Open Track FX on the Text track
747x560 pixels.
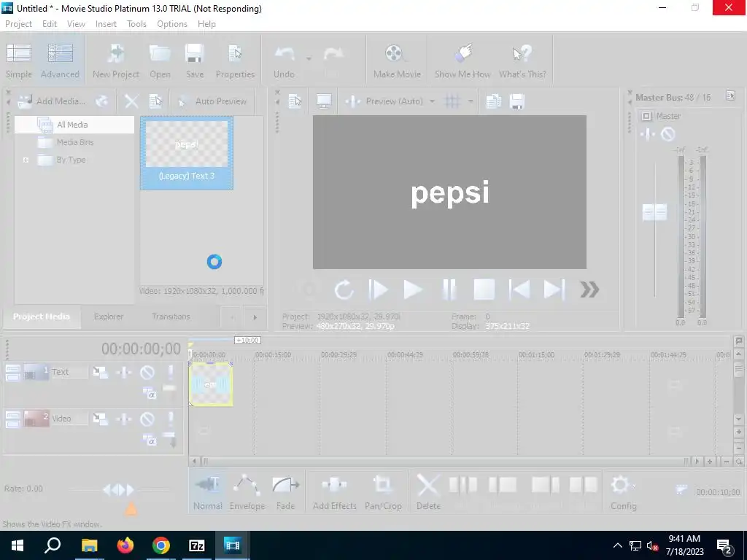tap(124, 372)
